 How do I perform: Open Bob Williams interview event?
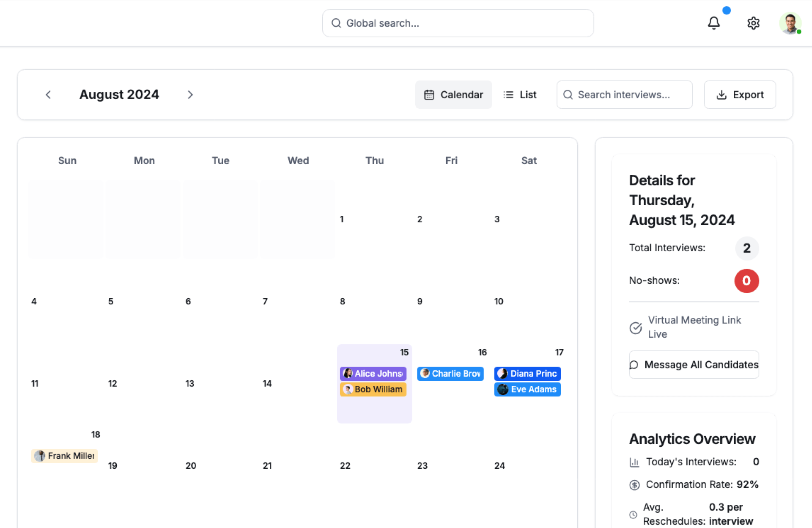click(373, 389)
